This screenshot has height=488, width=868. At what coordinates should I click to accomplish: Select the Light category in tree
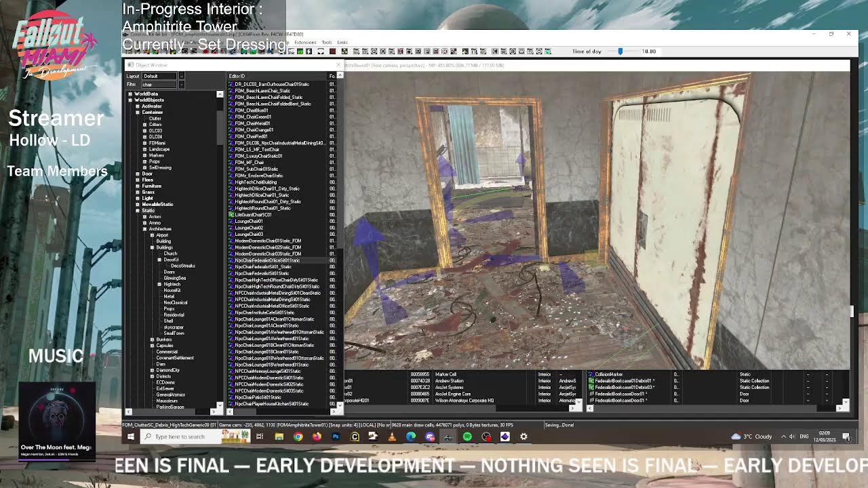tap(147, 198)
